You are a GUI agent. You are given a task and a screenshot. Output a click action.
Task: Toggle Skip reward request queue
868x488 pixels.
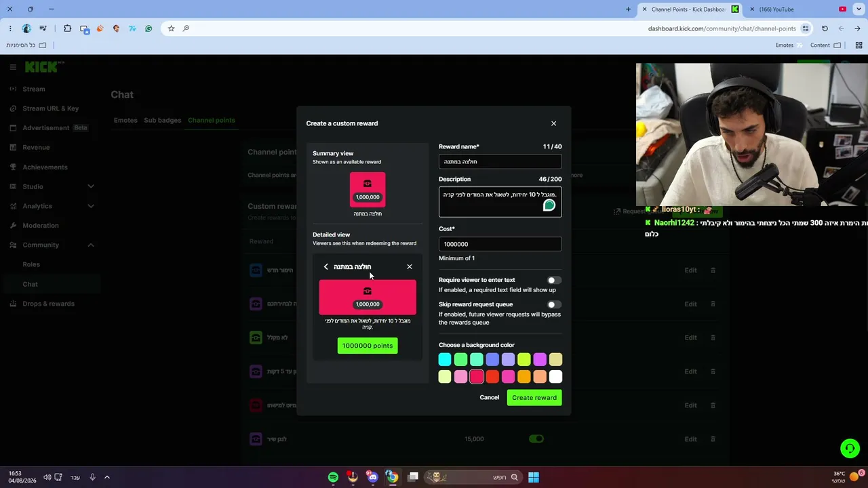coord(555,304)
